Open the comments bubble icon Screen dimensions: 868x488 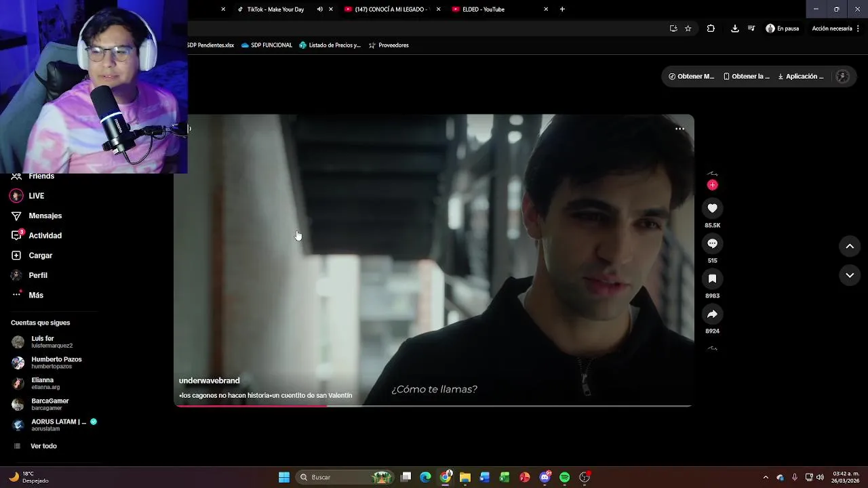point(712,244)
